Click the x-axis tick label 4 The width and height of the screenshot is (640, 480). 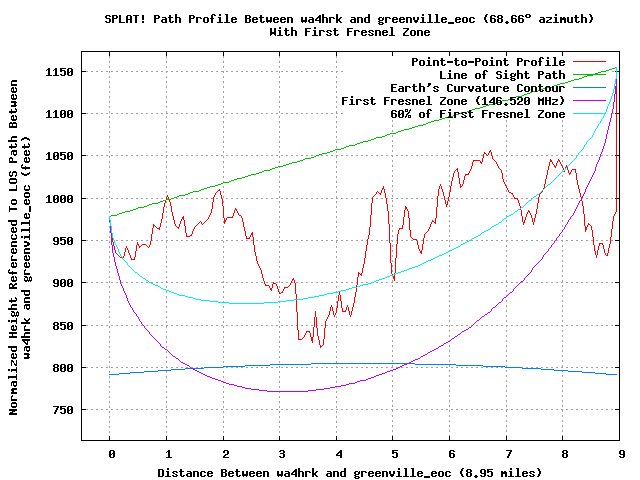(x=339, y=454)
